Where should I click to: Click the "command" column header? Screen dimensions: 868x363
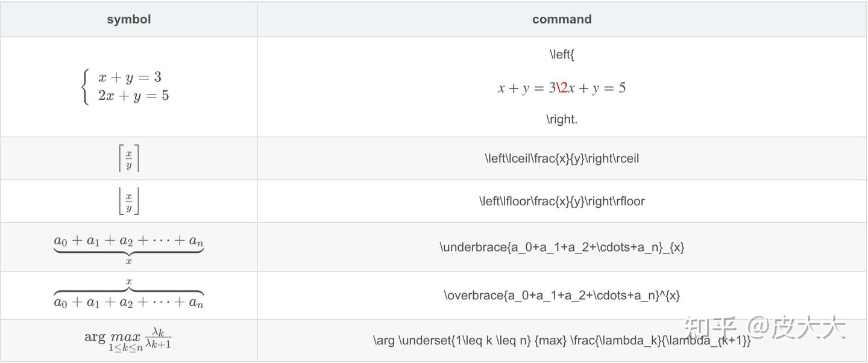pos(562,19)
